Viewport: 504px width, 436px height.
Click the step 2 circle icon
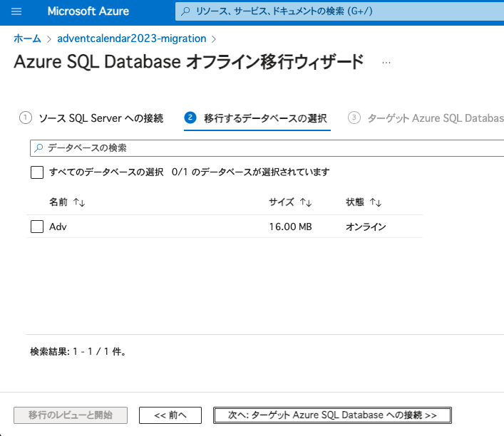(190, 118)
